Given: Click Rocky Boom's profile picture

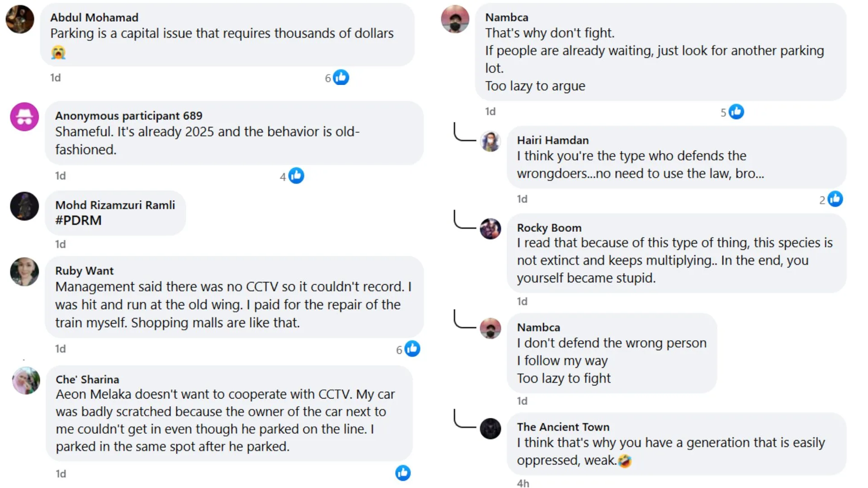Looking at the screenshot, I should [491, 229].
